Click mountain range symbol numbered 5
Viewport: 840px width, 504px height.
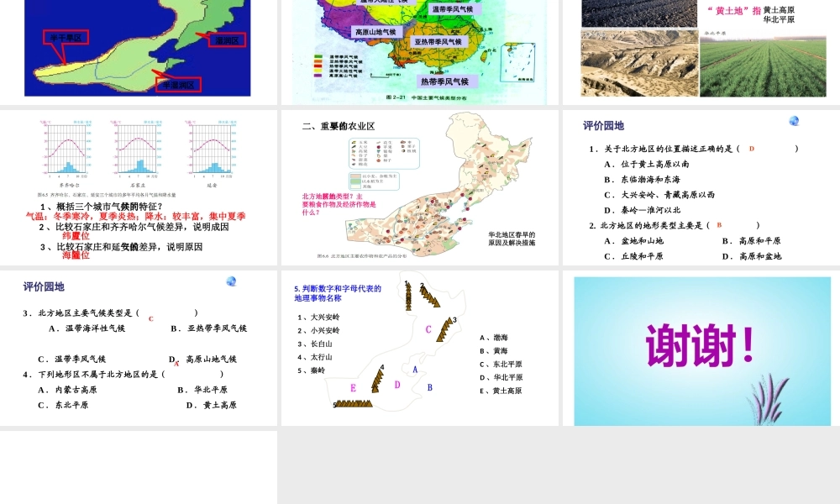click(x=353, y=404)
